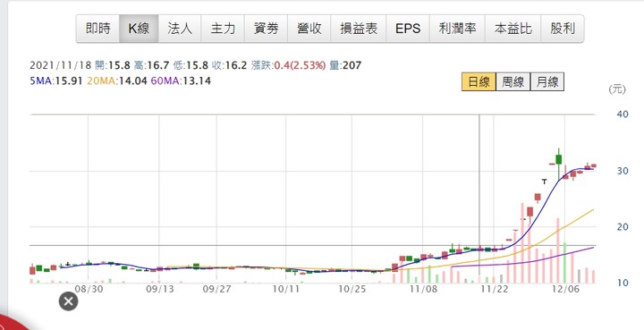Click the 60MA:13.14 legend text
Viewport: 644px width, 330px height.
click(x=181, y=80)
